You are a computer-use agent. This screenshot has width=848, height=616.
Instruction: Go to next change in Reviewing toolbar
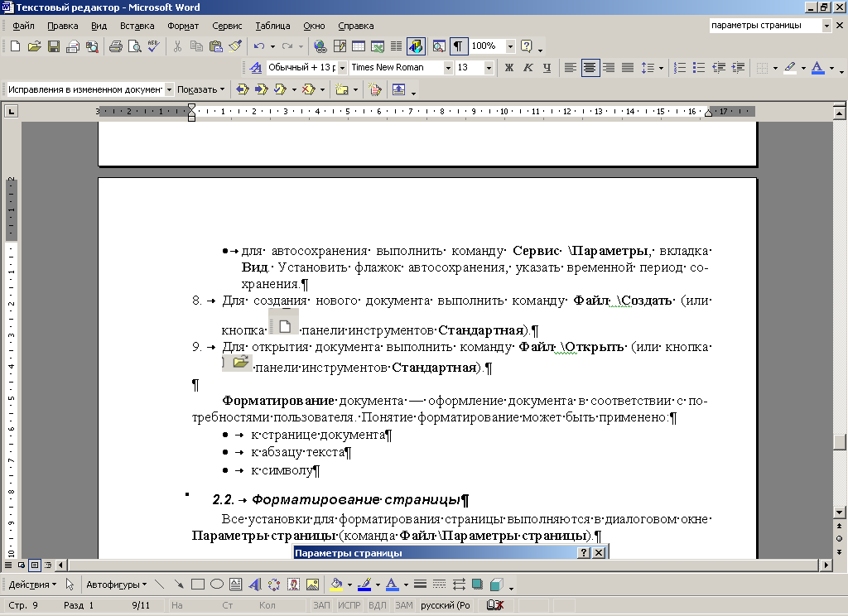click(261, 89)
